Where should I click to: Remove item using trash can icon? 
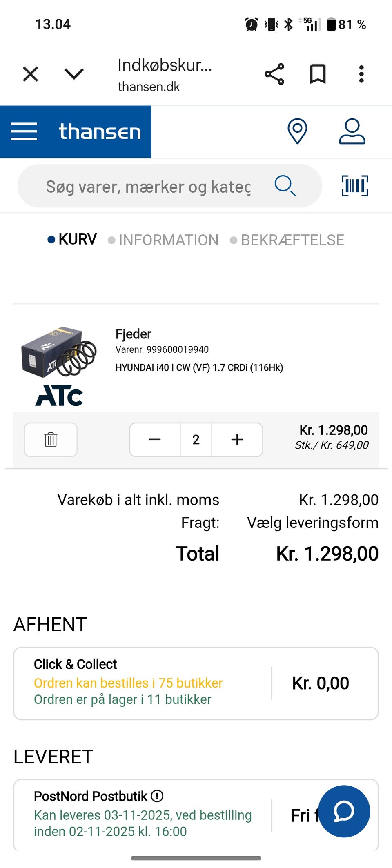[51, 440]
